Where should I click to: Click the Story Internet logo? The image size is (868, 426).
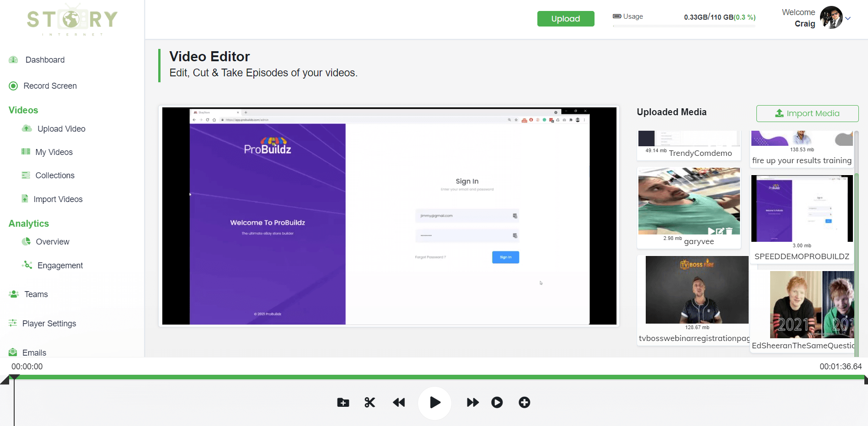pyautogui.click(x=72, y=20)
